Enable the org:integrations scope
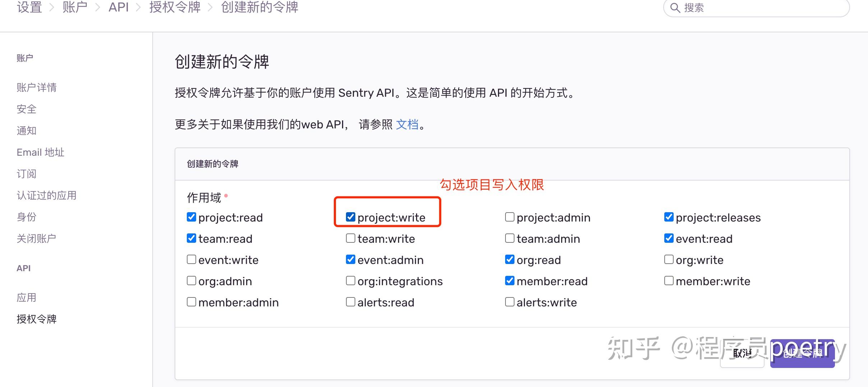The height and width of the screenshot is (387, 868). tap(350, 280)
